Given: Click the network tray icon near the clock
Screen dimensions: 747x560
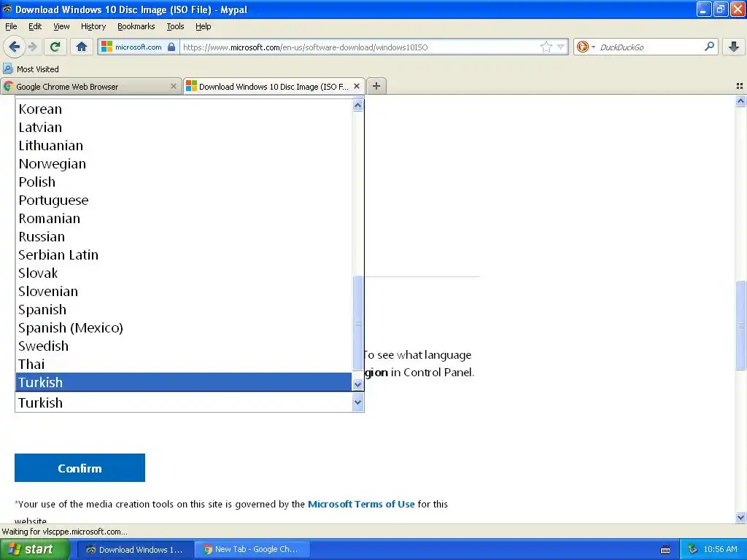Looking at the screenshot, I should pyautogui.click(x=693, y=550).
